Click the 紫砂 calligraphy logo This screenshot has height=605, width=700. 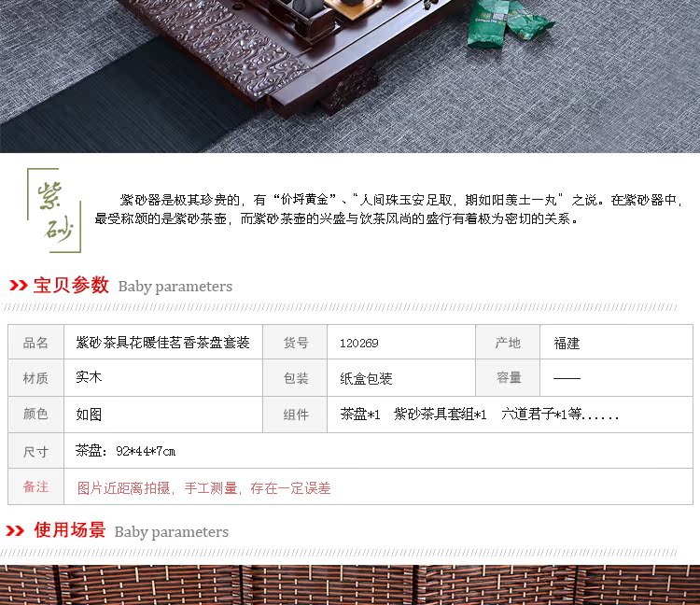(x=54, y=210)
